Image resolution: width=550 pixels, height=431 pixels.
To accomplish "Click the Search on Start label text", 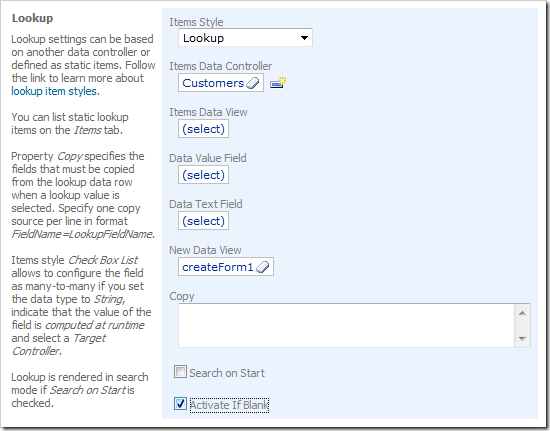I will pos(227,373).
